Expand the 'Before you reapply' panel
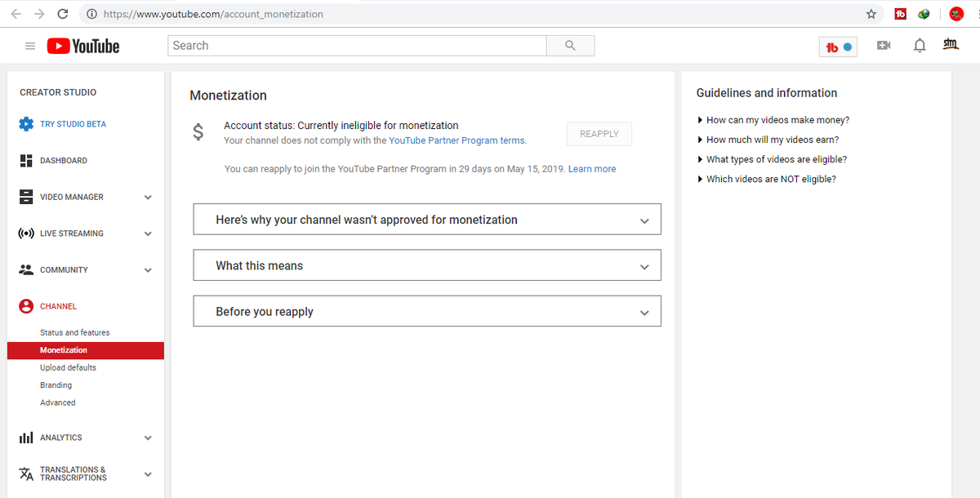Viewport: 980px width, 498px height. [427, 311]
